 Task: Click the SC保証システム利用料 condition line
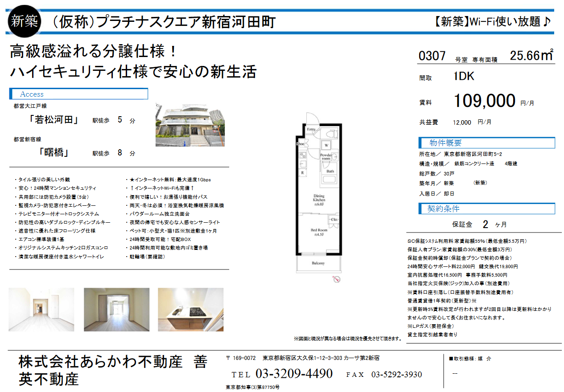467,241
